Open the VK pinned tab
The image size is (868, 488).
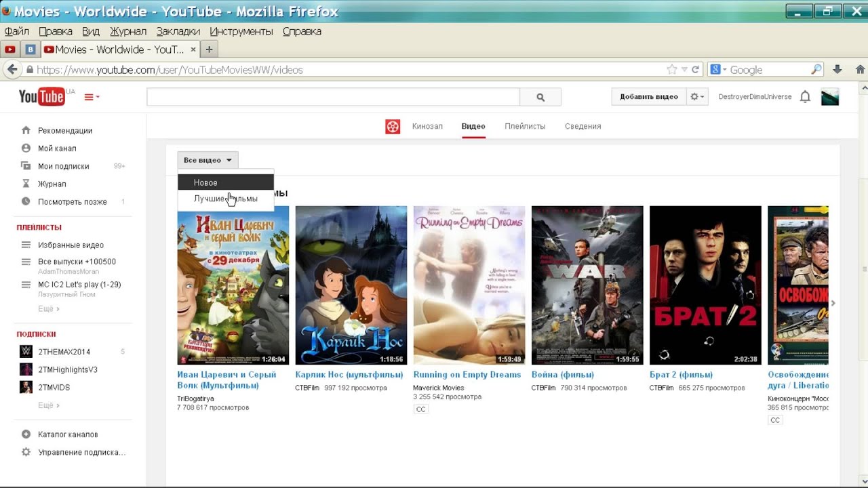click(x=31, y=49)
